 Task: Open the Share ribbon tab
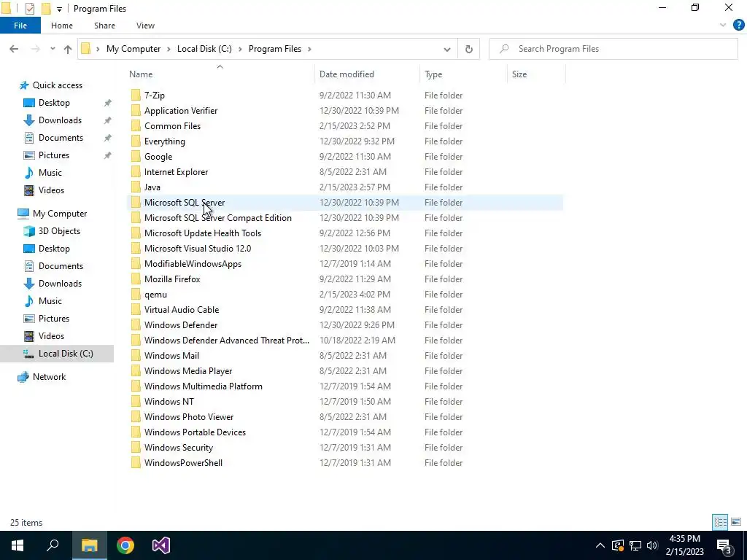pyautogui.click(x=104, y=26)
